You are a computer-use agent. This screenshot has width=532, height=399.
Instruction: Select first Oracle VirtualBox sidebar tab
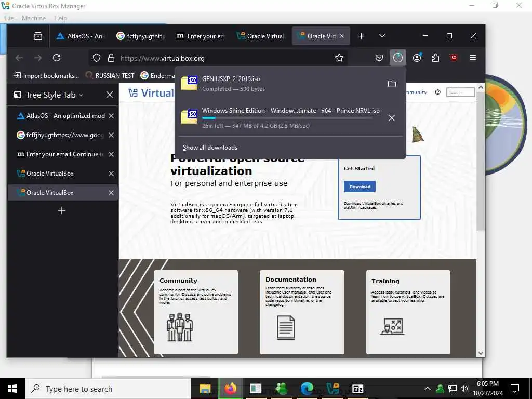[63, 174]
